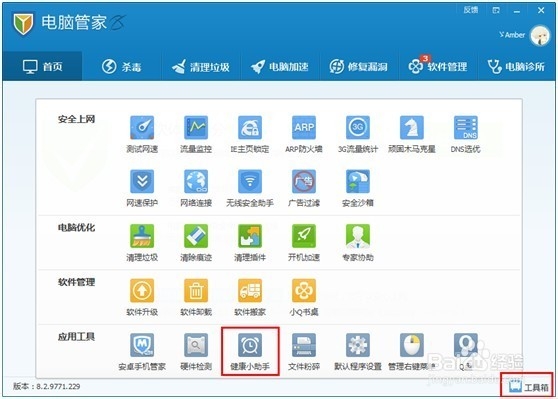The height and width of the screenshot is (399, 558).
Task: Open 默认程序设置 default programs
Action: 358,352
